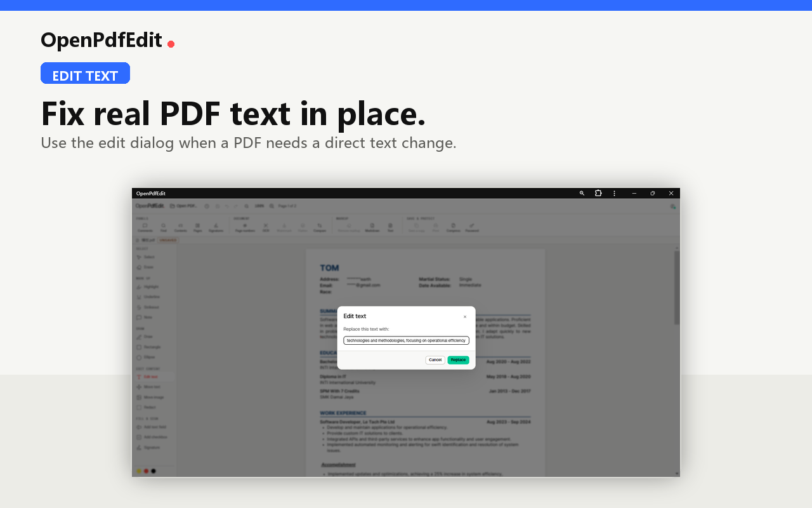Click the zoom magnifier icon in title bar

click(582, 193)
